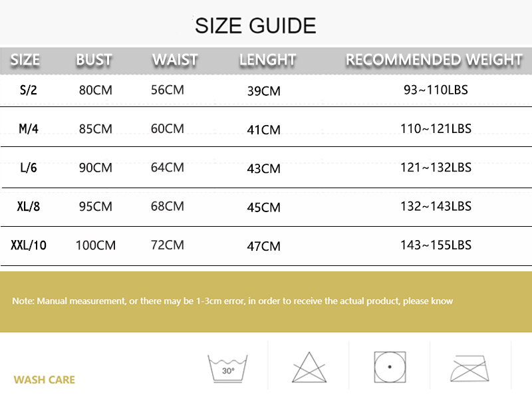The image size is (532, 399).
Task: Click the L/6 size row label
Action: (x=28, y=168)
